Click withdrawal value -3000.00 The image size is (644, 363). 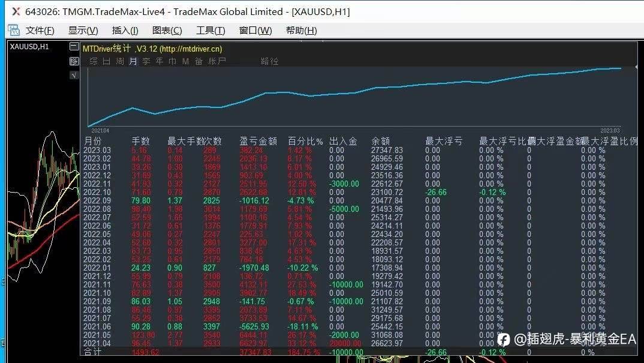click(x=344, y=184)
